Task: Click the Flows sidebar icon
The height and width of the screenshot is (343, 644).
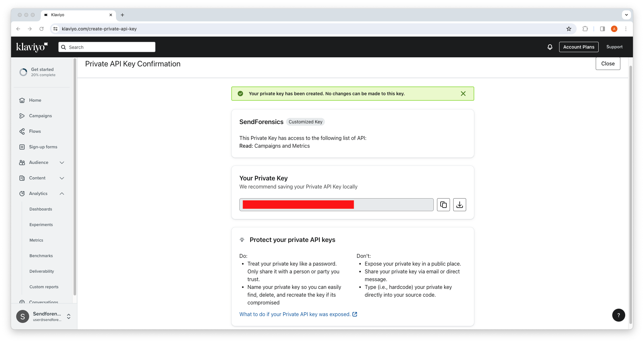Action: (22, 131)
